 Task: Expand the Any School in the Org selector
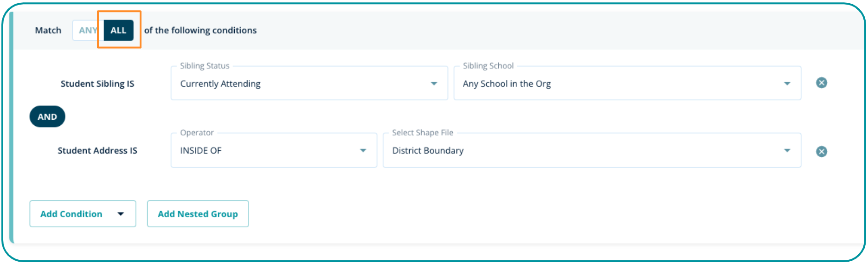617,84
